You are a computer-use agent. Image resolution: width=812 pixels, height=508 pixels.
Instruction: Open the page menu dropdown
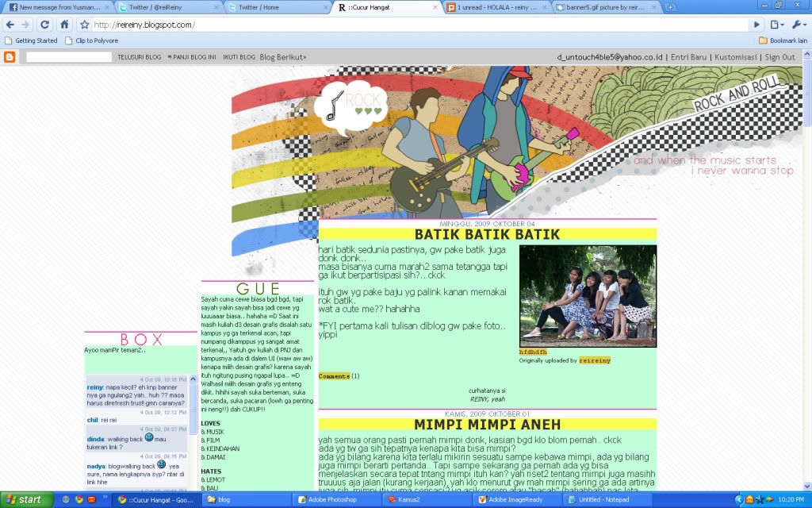[777, 25]
